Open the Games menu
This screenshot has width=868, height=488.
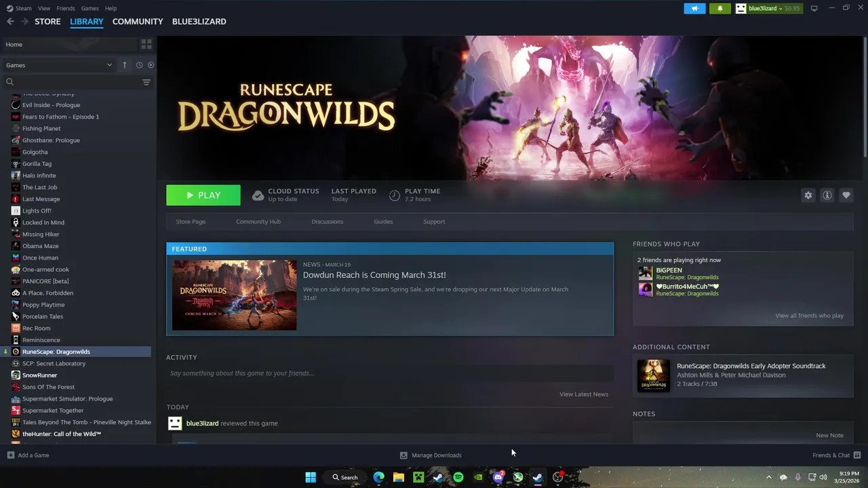point(90,8)
